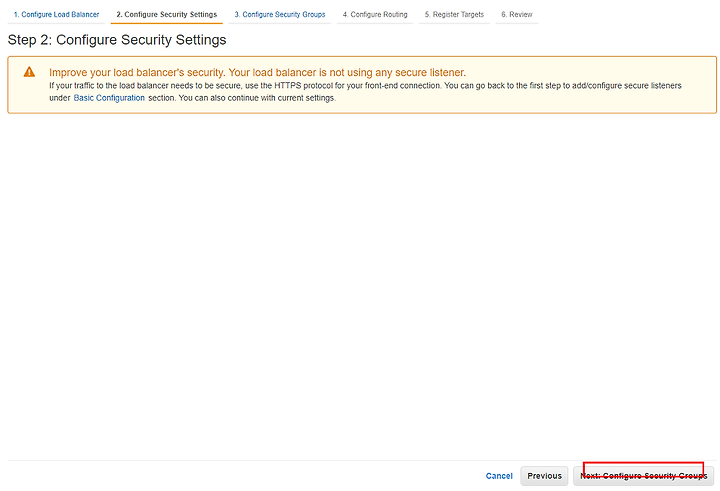
Task: Go back with the Previous button
Action: (544, 476)
